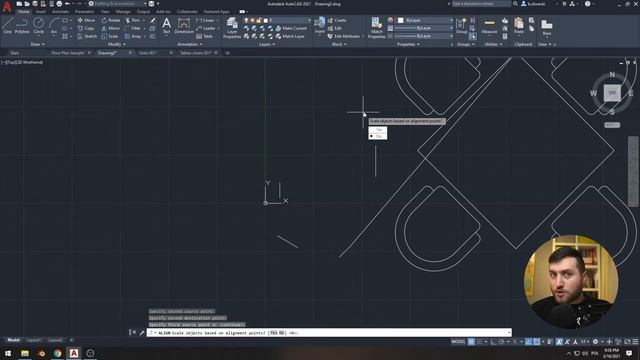Click the Leader button

pyautogui.click(x=205, y=28)
